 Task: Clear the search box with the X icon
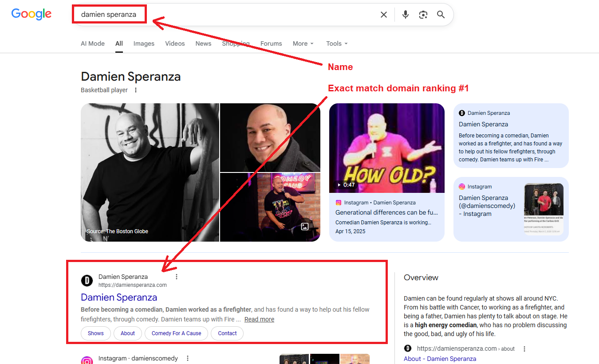point(384,15)
